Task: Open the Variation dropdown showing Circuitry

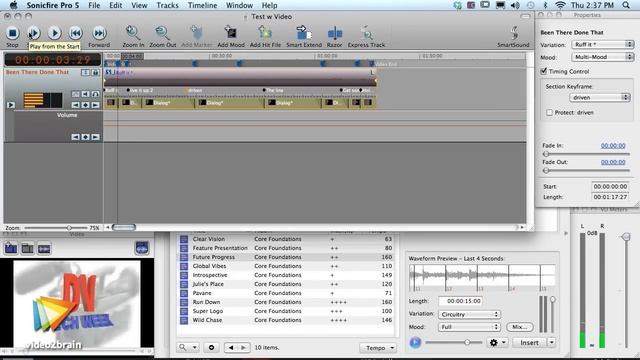Action: tap(469, 314)
